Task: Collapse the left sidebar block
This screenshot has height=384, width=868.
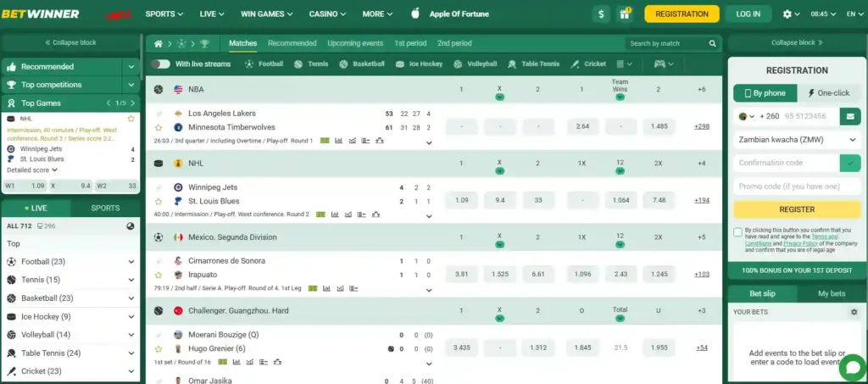Action: pos(70,42)
